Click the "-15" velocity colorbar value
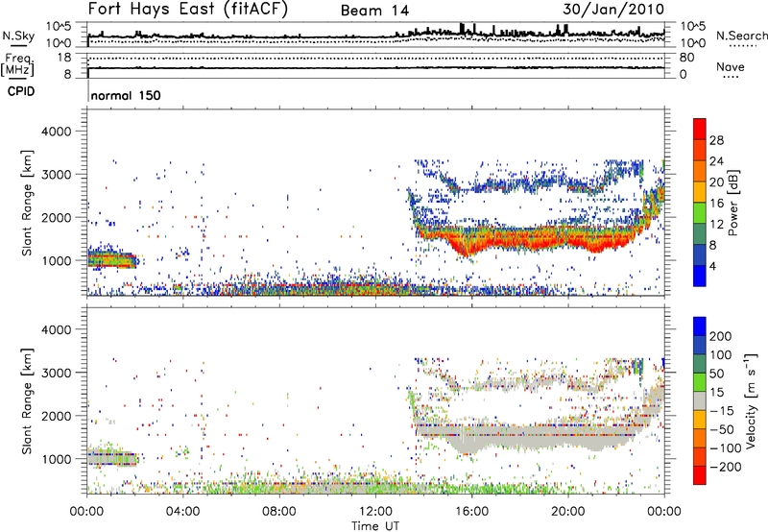Screen dimensions: 768x532 [722, 411]
